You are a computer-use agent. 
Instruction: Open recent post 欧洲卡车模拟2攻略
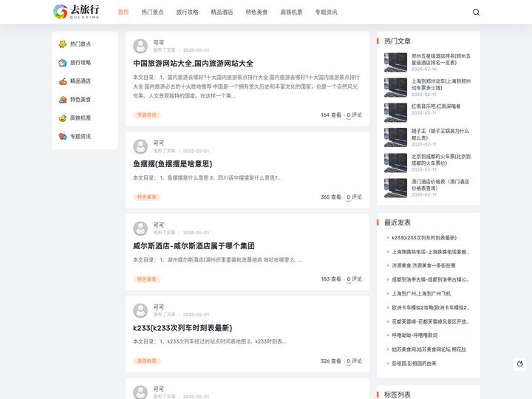click(431, 307)
